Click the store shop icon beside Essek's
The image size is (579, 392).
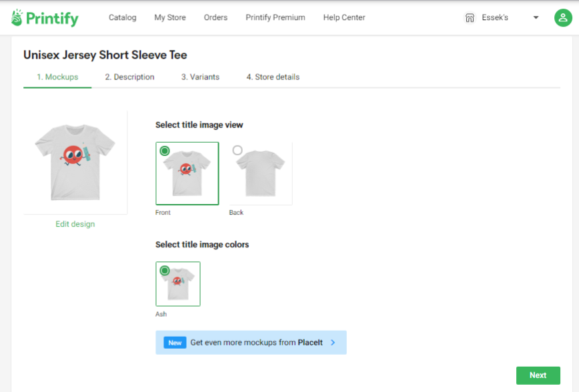click(470, 18)
